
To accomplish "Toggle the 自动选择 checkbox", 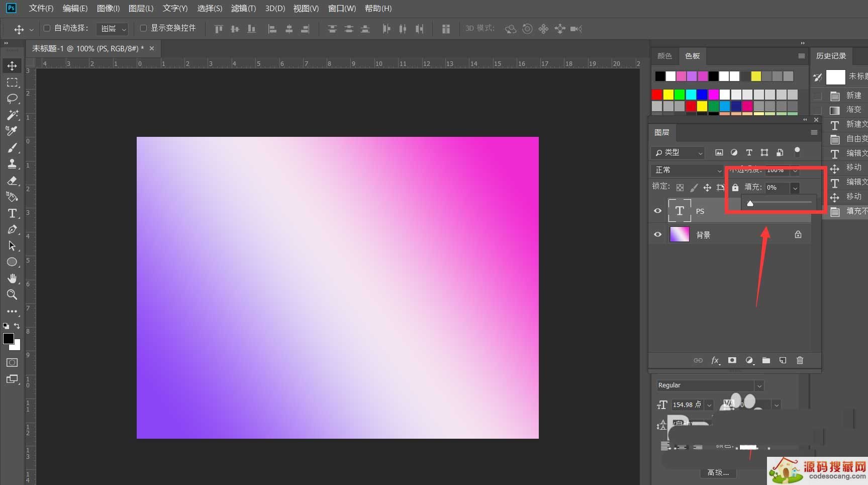I will 47,28.
